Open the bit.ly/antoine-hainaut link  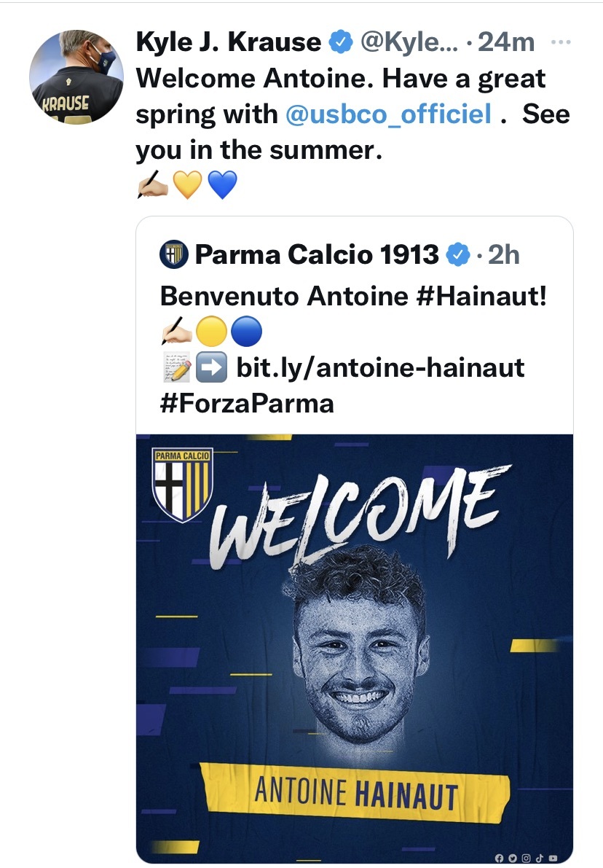coord(380,367)
